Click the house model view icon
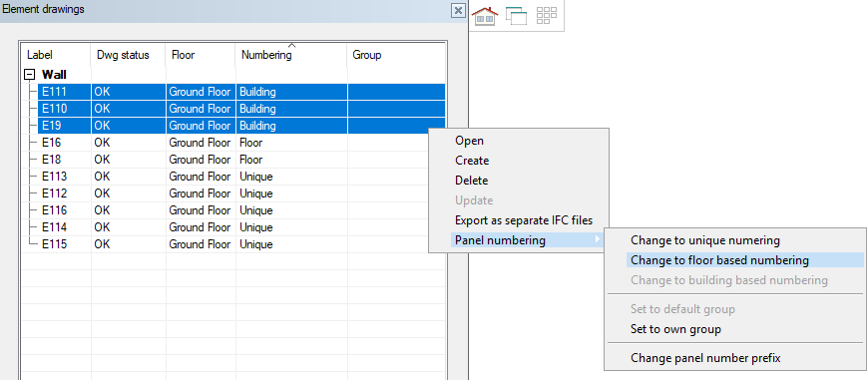Image resolution: width=868 pixels, height=380 pixels. click(485, 16)
